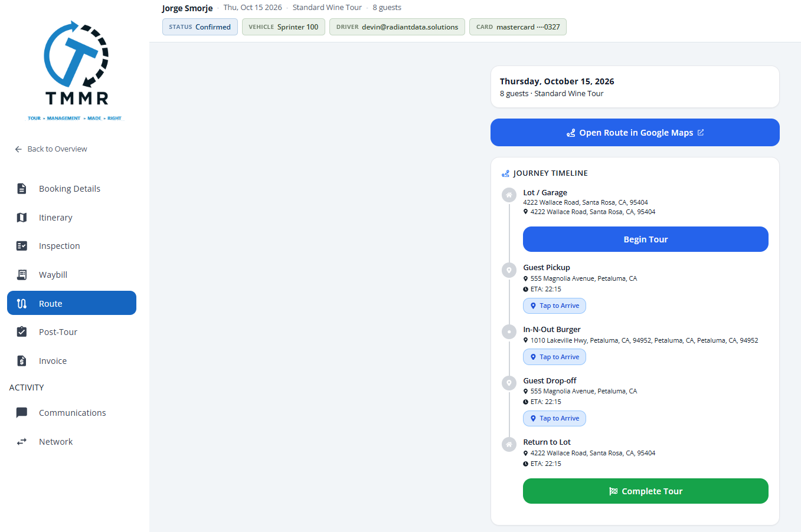Open Route in Google Maps
Screen dimensions: 801x532
635,133
